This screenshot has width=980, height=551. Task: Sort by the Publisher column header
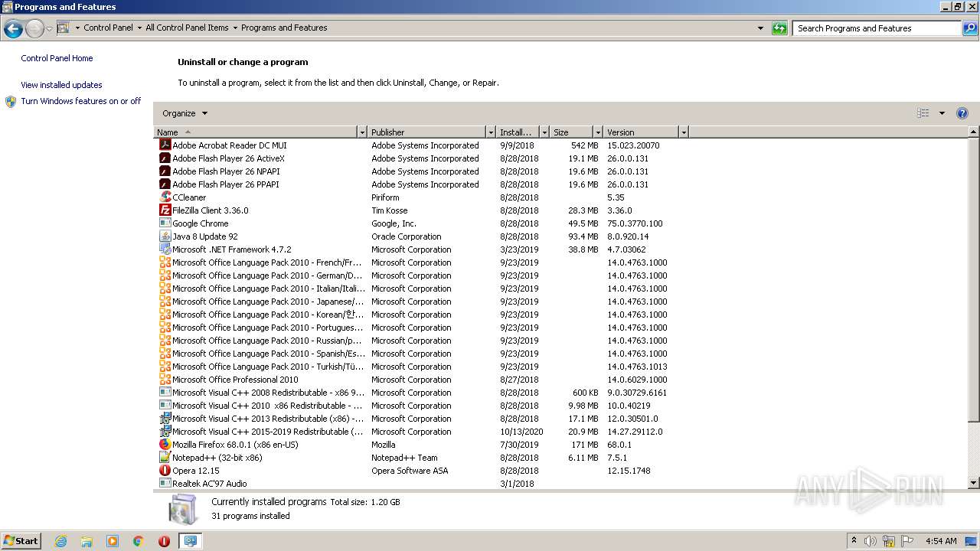tap(427, 132)
